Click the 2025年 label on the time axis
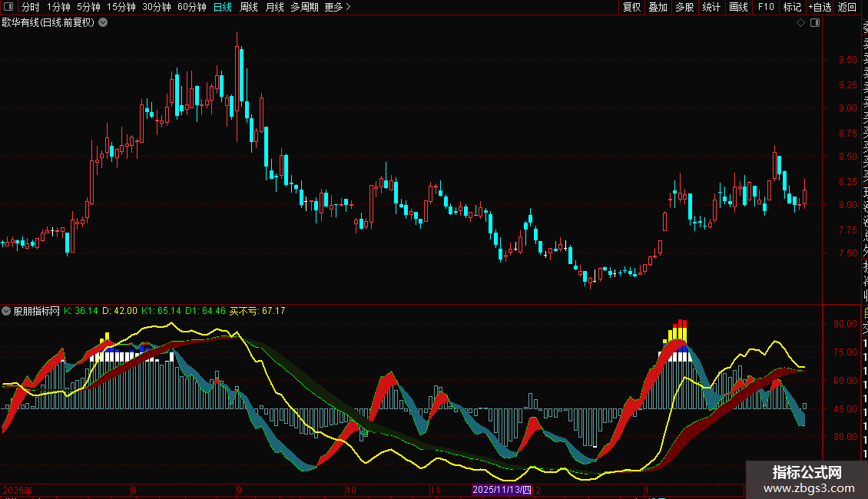 click(17, 490)
